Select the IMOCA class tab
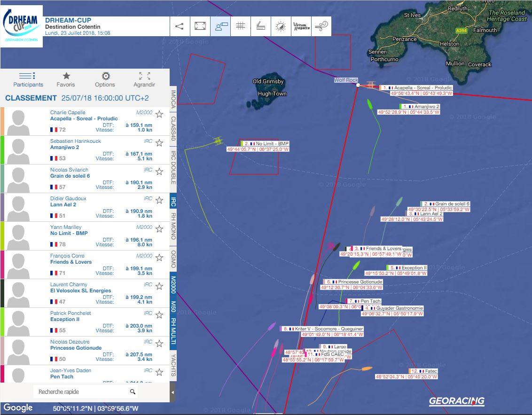Screen dimensions: 532x415 (x=173, y=99)
